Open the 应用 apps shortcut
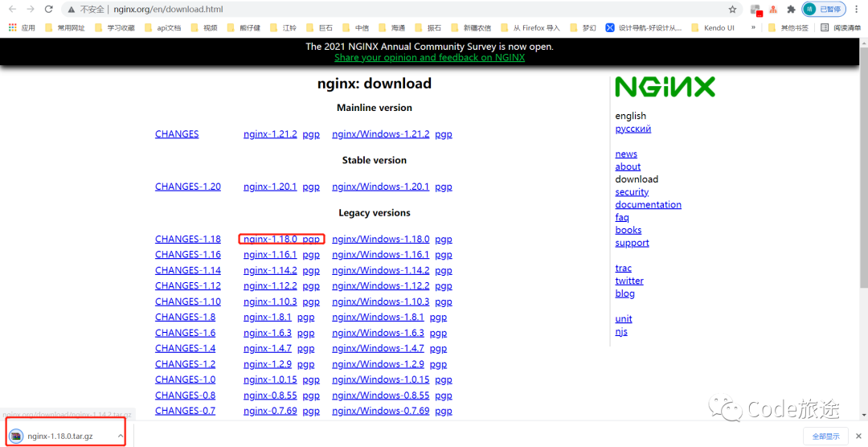The width and height of the screenshot is (868, 447). (22, 27)
